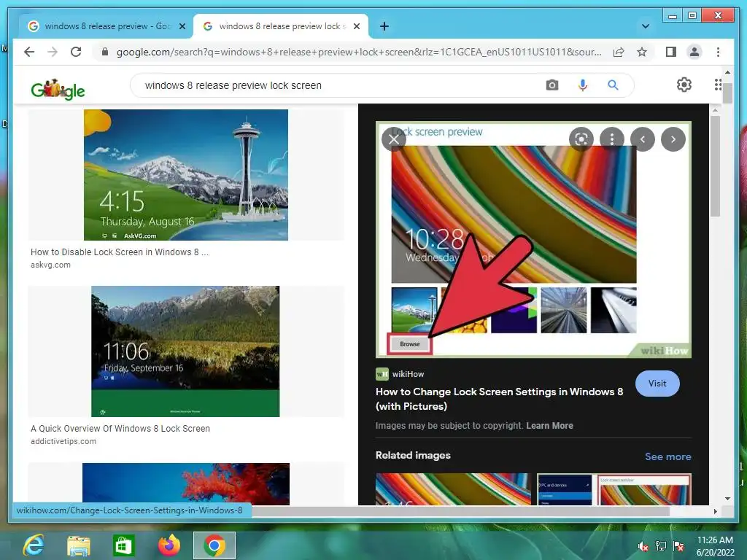
Task: Click the muted volume tray icon
Action: [643, 546]
